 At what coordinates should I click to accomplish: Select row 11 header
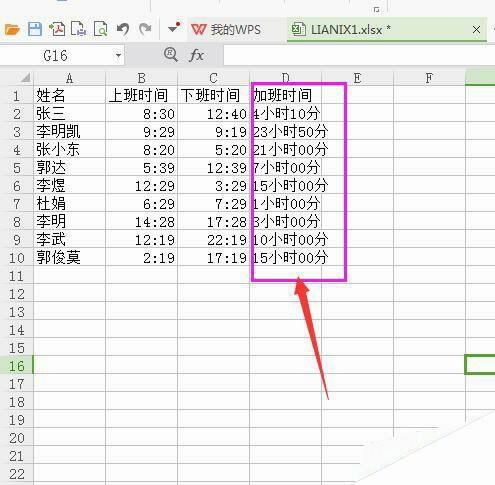pos(16,276)
